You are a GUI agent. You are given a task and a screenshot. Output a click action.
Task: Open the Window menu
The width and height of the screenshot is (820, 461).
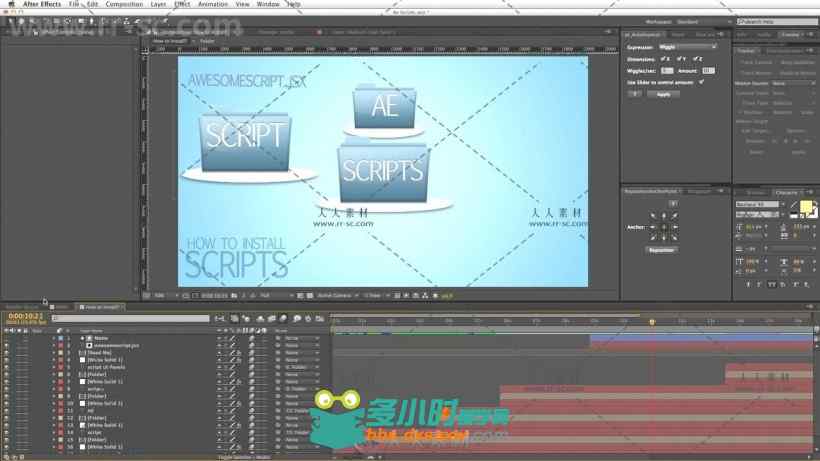coord(268,4)
